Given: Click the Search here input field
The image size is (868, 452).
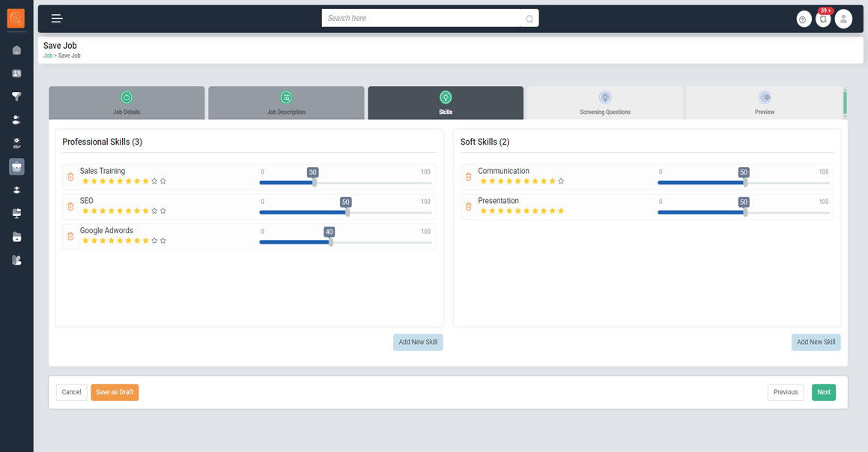Looking at the screenshot, I should [421, 18].
